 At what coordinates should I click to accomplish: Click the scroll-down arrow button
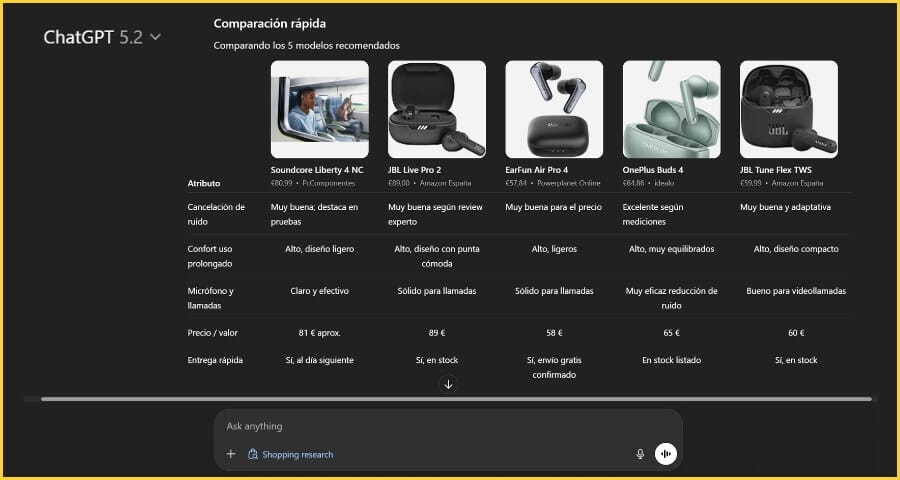[449, 384]
